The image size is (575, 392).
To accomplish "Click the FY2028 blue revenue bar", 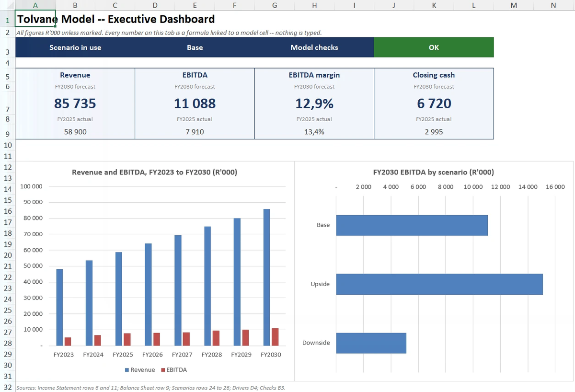I will click(207, 286).
